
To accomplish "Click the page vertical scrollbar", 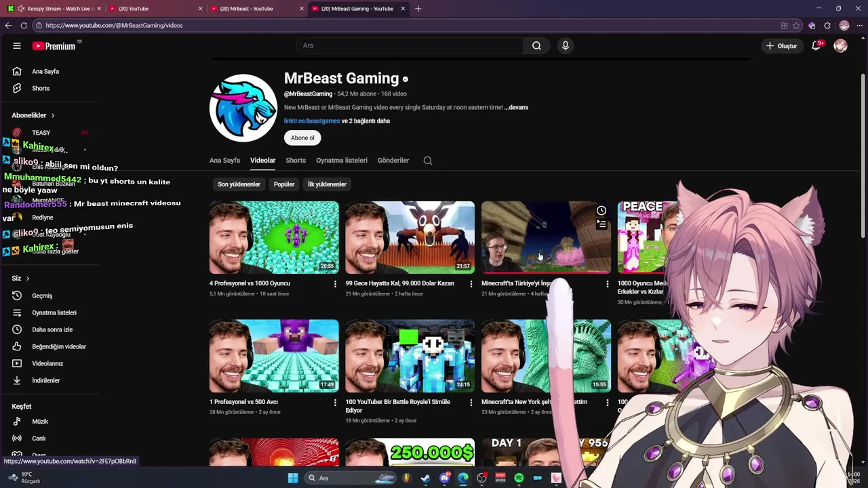I will click(863, 156).
